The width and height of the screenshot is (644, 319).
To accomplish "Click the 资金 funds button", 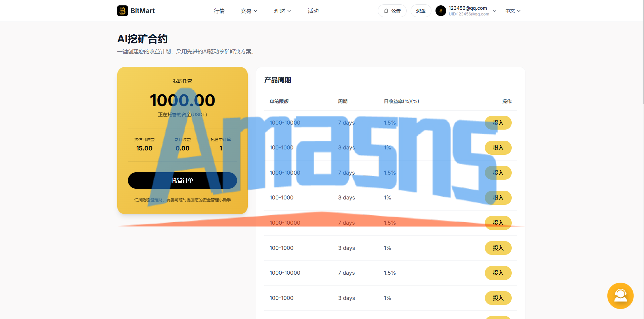I will [421, 11].
